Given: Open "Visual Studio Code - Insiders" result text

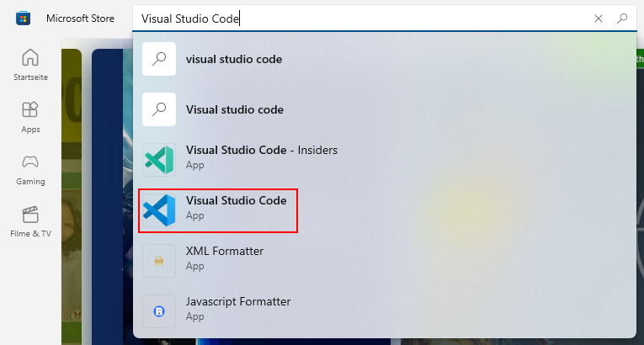Looking at the screenshot, I should point(262,151).
